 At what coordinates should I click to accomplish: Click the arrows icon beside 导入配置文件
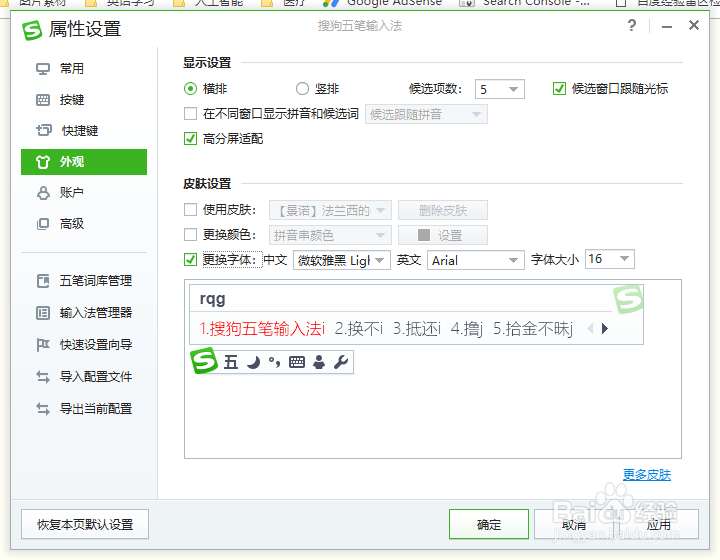point(43,377)
